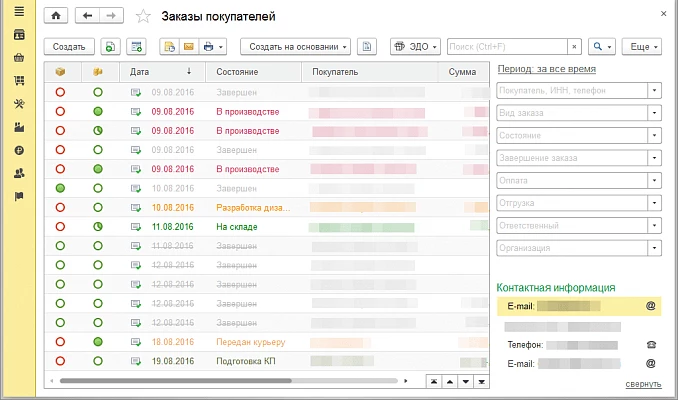Screen dimensions: 678x400
Task: Click the document icon after Создать на основании
Action: (367, 47)
